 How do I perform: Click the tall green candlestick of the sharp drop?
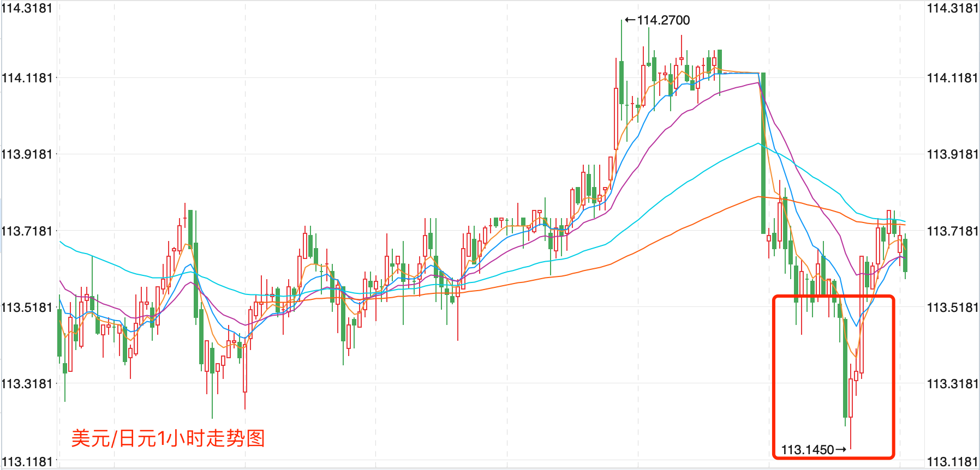click(x=763, y=153)
